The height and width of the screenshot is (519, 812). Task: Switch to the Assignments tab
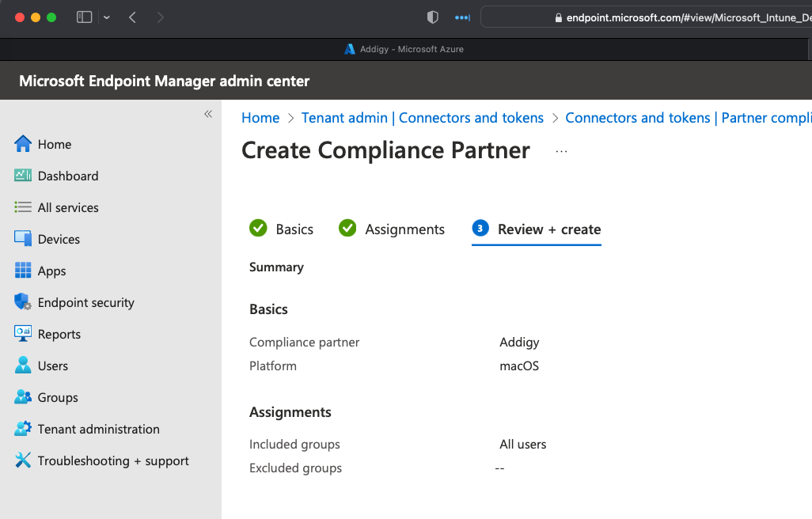[404, 229]
